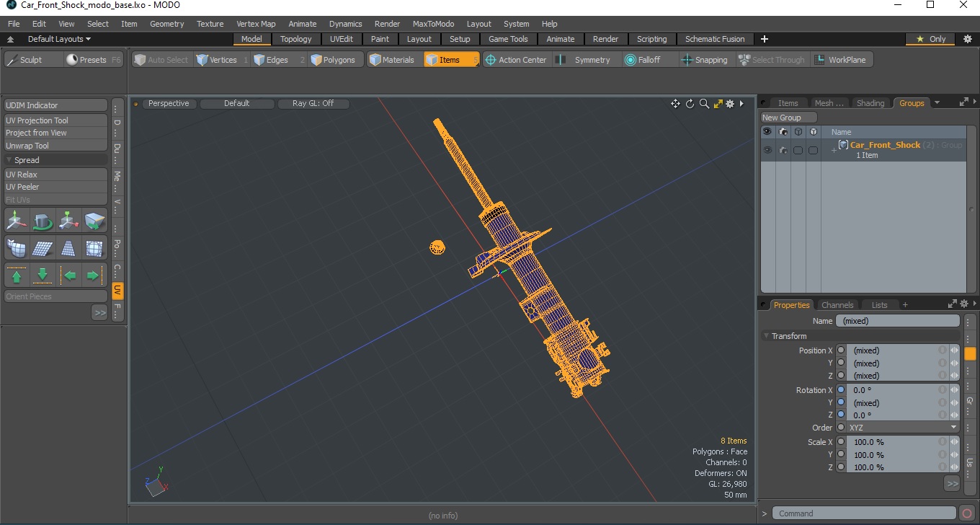Viewport: 980px width, 525px height.
Task: Select the UV rotate icon with green arrow
Action: 43,220
